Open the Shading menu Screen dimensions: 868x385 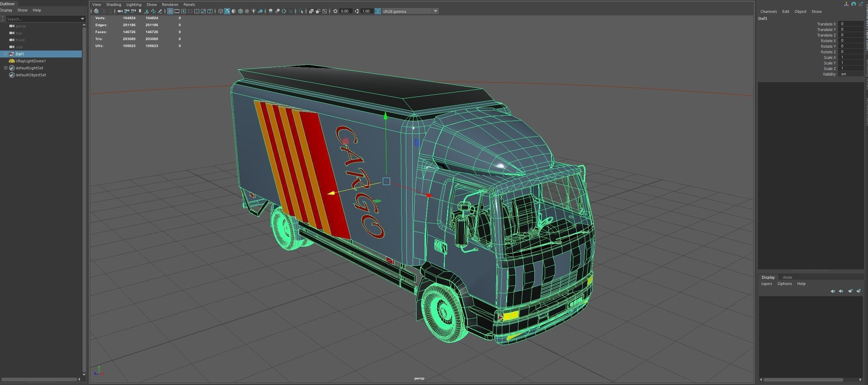coord(114,5)
